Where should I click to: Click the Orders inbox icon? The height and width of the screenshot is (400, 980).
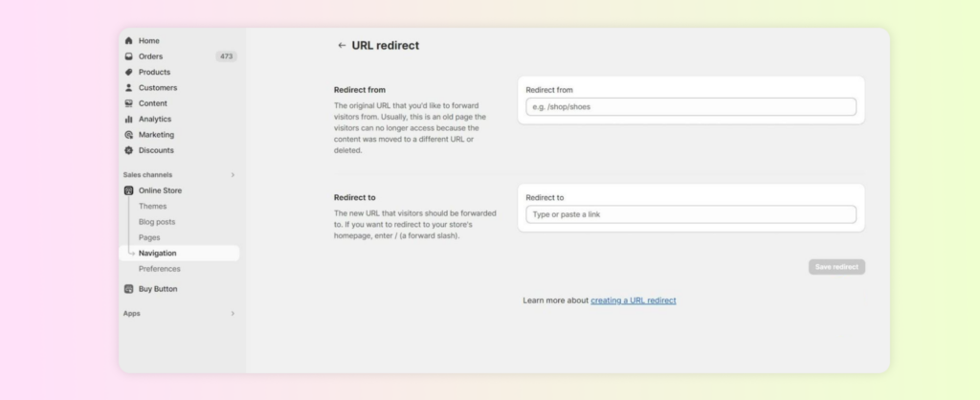pos(129,56)
